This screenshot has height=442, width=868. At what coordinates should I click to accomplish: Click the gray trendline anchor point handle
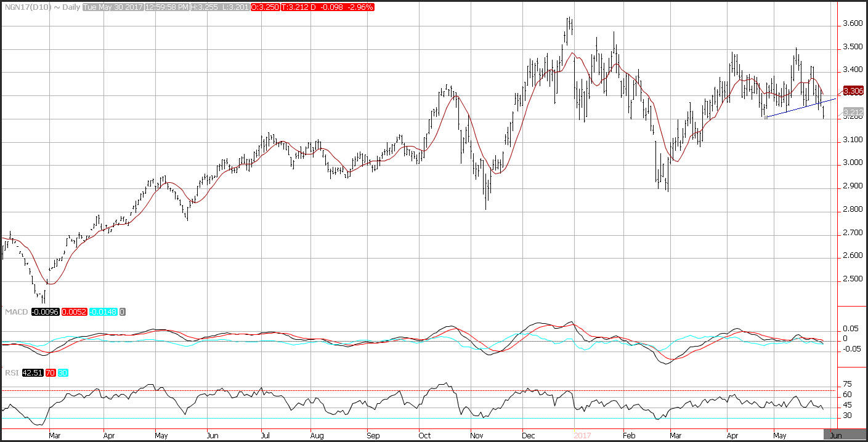(765, 117)
